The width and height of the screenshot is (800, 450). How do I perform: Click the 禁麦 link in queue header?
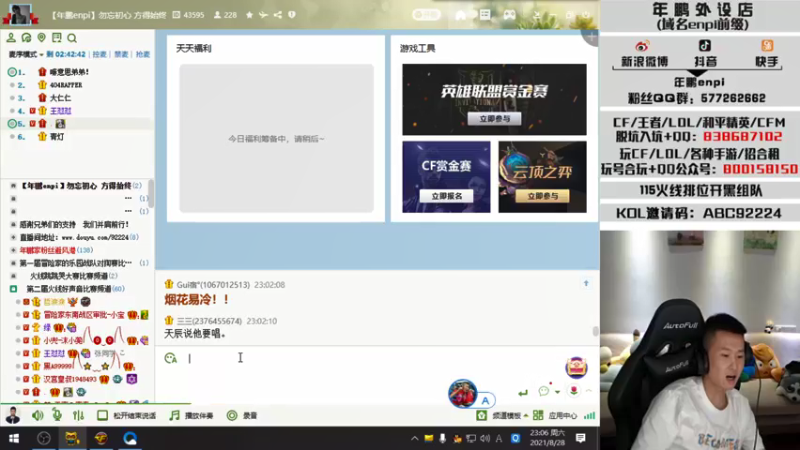121,54
